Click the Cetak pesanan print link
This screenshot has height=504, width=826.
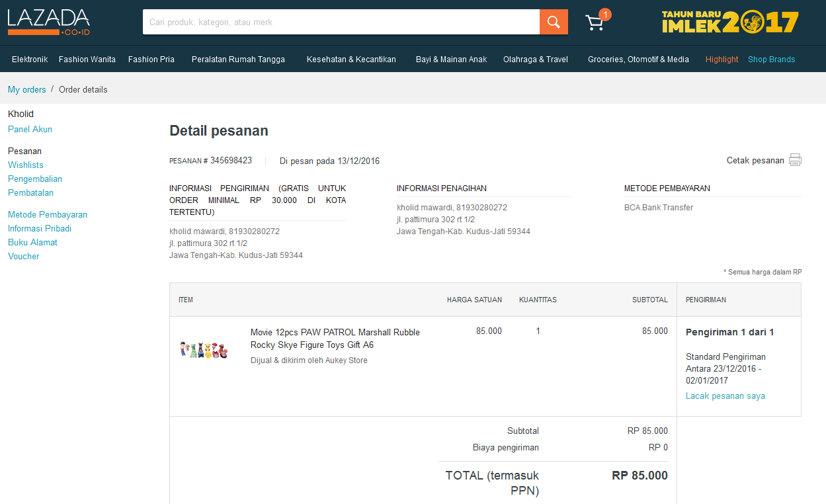point(755,160)
